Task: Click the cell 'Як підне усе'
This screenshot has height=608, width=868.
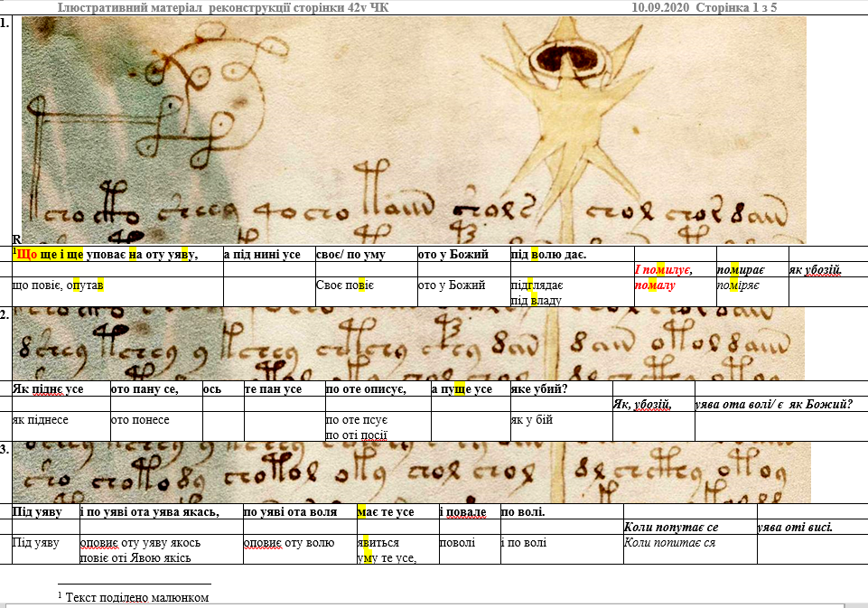Action: click(x=61, y=388)
